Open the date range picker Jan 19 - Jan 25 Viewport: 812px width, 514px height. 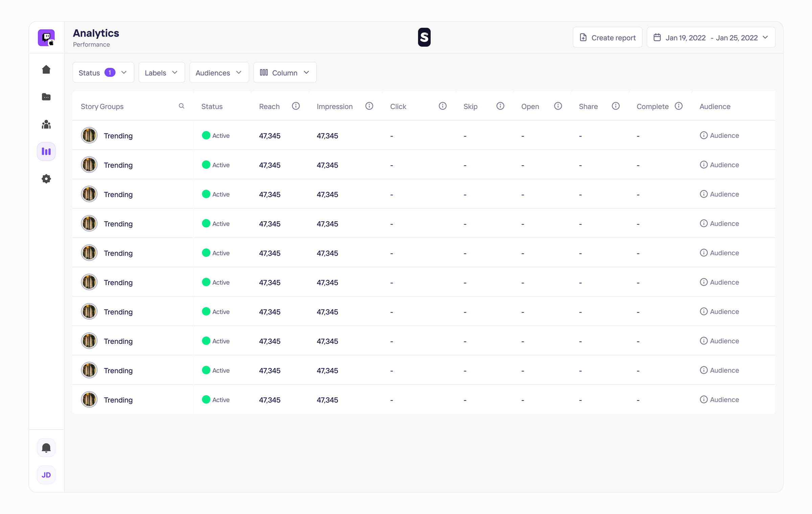(x=711, y=38)
